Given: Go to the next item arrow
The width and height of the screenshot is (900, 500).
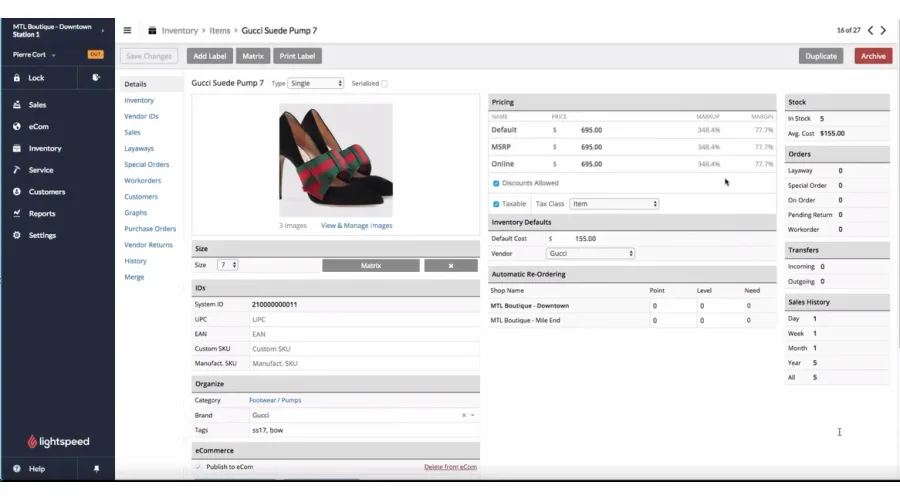Looking at the screenshot, I should [883, 30].
